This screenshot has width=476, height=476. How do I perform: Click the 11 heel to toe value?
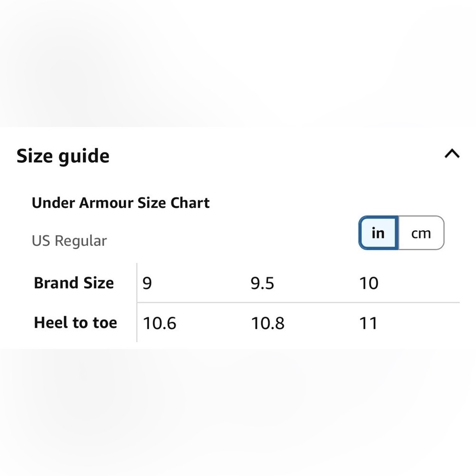368,323
